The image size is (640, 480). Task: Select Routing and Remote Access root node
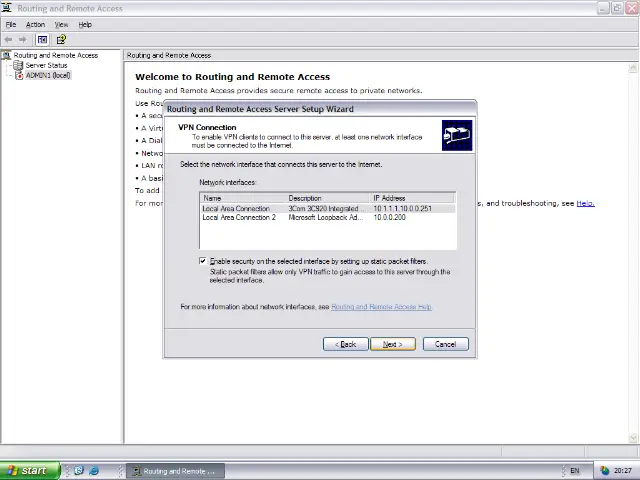point(56,55)
